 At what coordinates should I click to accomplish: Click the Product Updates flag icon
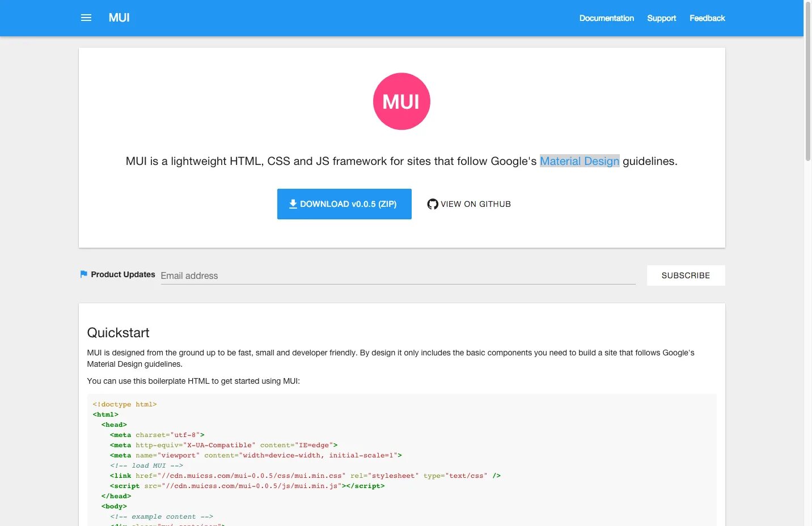(84, 274)
